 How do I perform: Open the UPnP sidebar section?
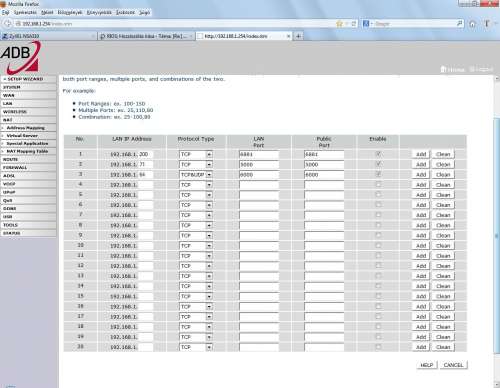point(28,192)
